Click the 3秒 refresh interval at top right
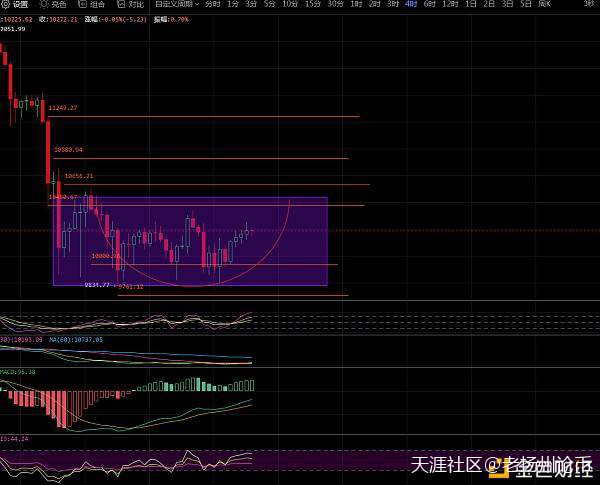This screenshot has height=485, width=600. click(x=588, y=4)
